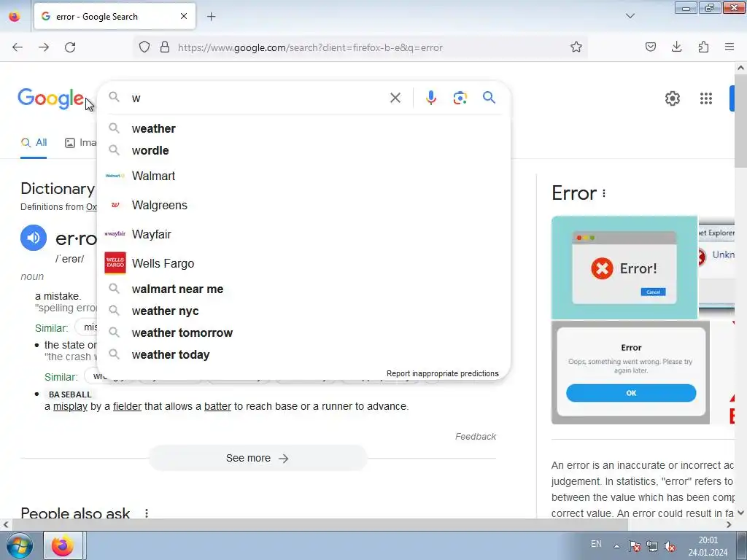Choose the Wayfair suggestion

(303, 234)
